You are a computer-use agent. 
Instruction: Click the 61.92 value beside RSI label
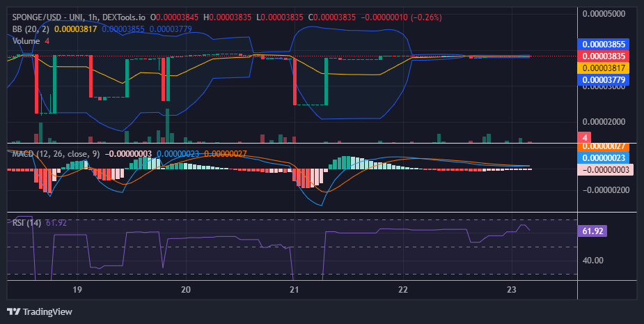(x=56, y=223)
